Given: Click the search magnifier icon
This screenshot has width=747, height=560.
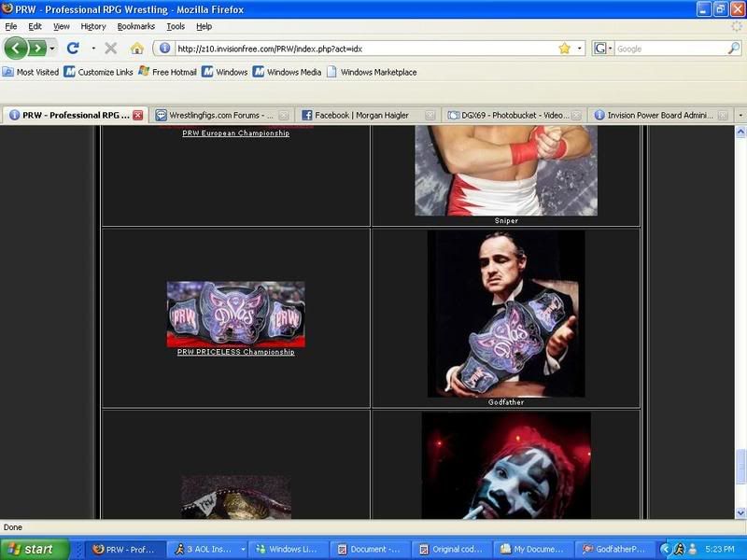Looking at the screenshot, I should pos(735,48).
